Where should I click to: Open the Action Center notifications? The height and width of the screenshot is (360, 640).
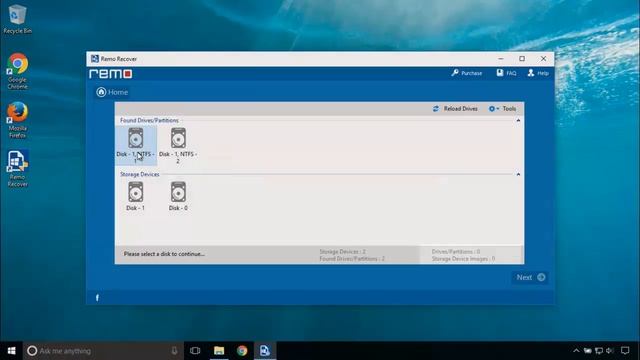tap(625, 351)
